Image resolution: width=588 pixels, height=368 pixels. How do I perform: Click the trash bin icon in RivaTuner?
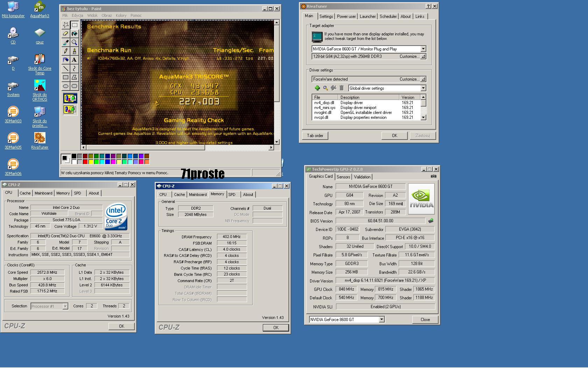[342, 88]
